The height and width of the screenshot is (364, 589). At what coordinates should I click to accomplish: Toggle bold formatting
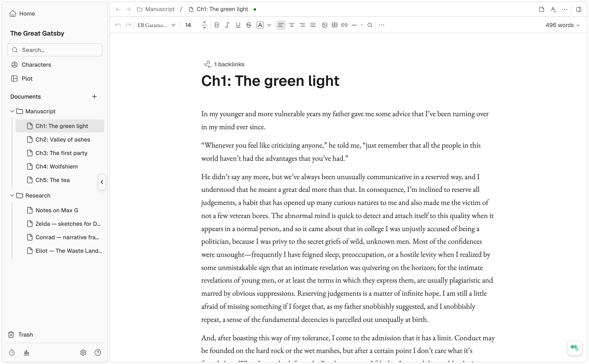(x=216, y=25)
